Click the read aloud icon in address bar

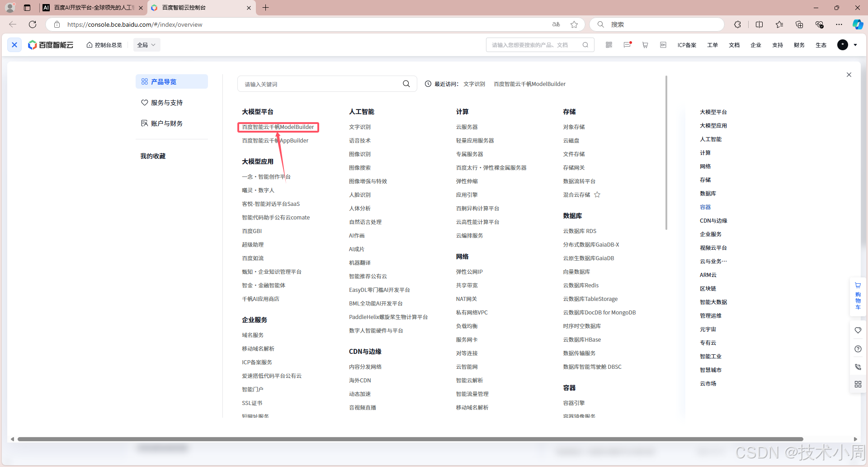coord(556,24)
